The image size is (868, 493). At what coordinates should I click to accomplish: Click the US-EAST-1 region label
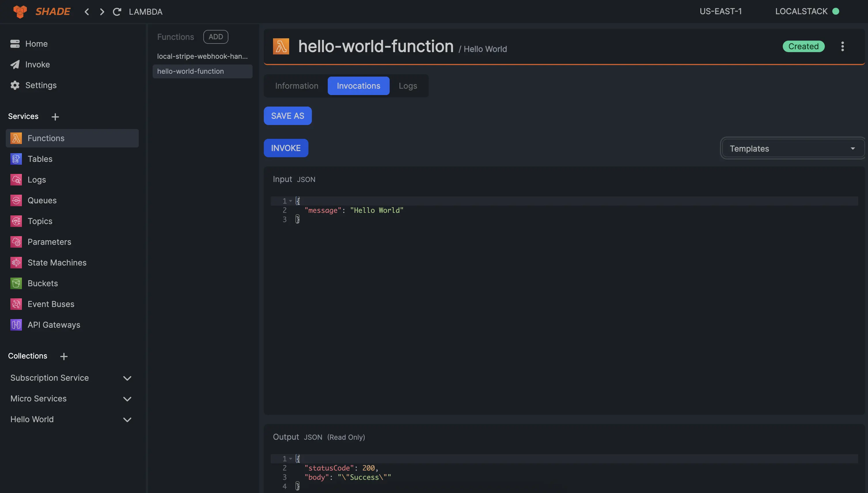point(721,11)
